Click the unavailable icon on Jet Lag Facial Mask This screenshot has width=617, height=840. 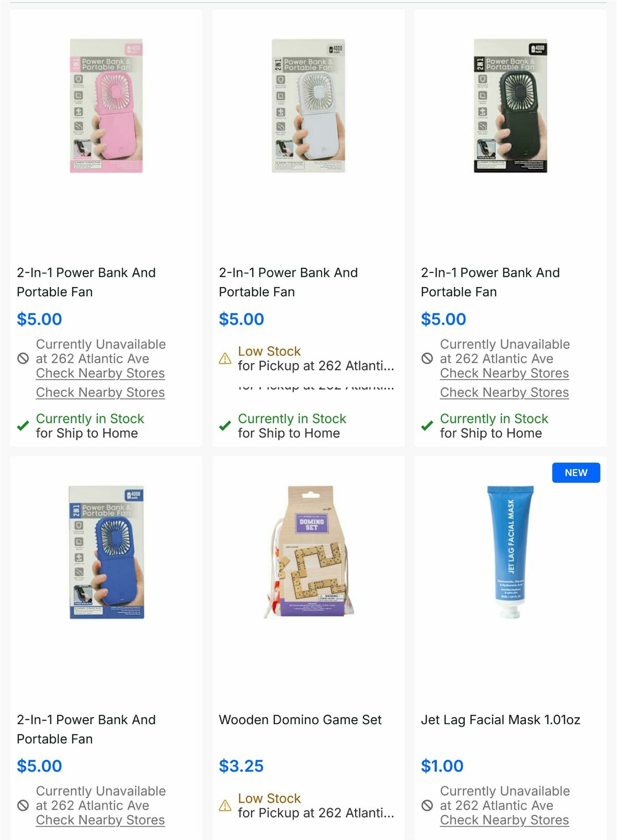coord(427,806)
